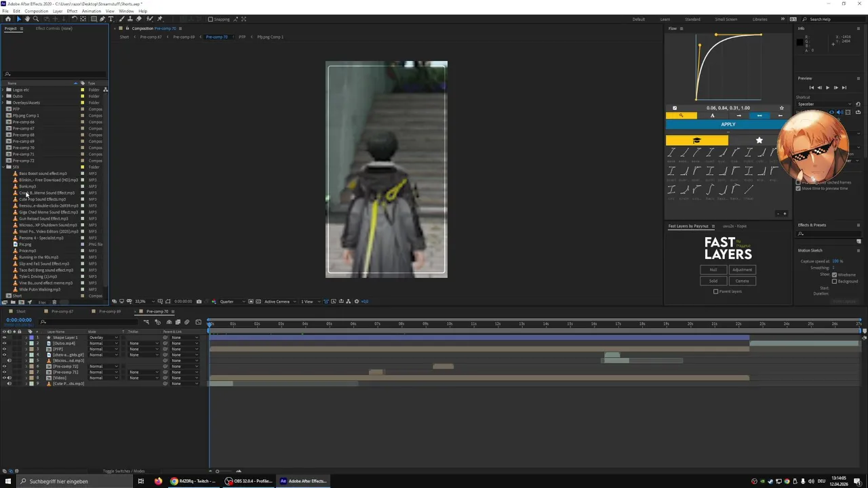
Task: Open the composition mini-flowchart icon in the timeline
Action: click(x=146, y=322)
